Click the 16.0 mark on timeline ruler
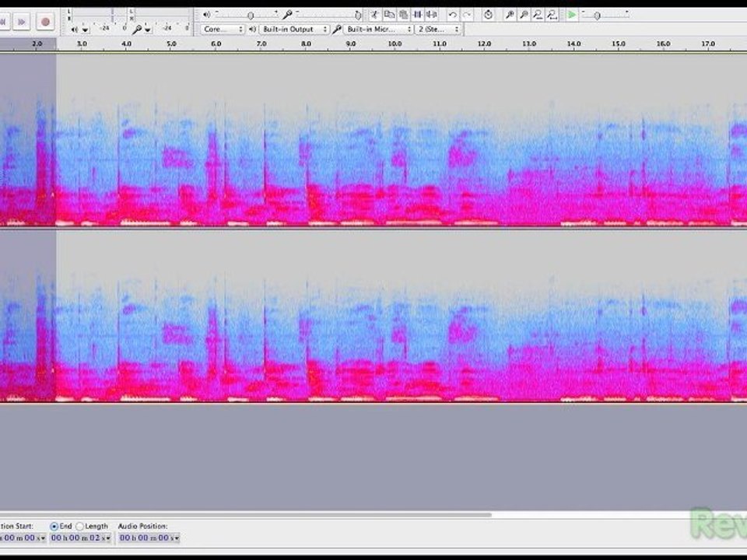This screenshot has height=560, width=747. [x=663, y=44]
